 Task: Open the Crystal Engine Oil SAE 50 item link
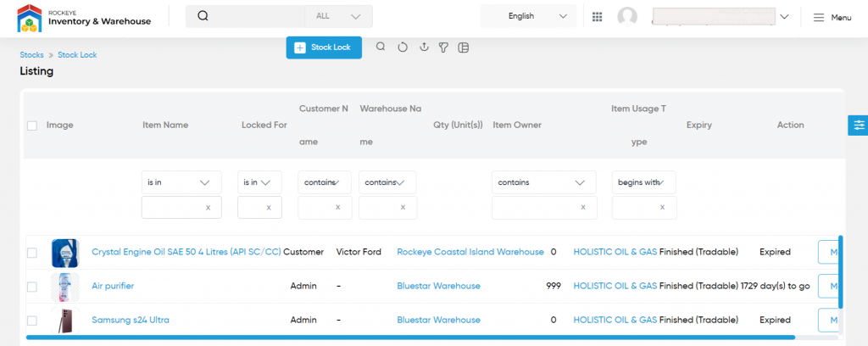click(186, 252)
